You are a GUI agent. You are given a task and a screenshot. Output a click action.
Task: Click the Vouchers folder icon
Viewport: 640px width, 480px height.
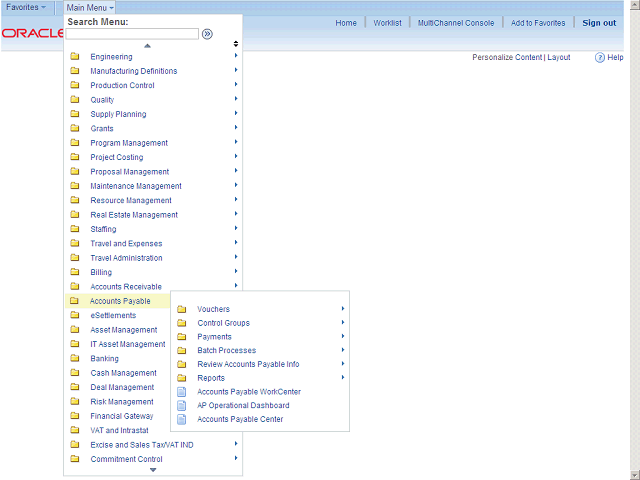(182, 309)
